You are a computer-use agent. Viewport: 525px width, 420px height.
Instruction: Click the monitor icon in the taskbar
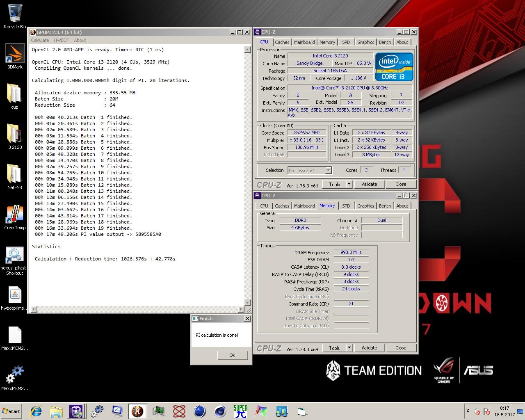(x=117, y=411)
